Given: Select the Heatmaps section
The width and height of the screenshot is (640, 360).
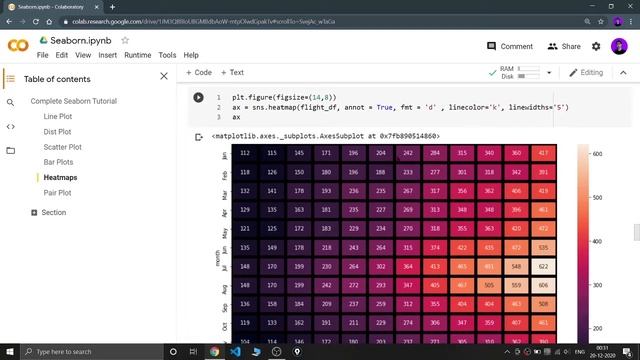Looking at the screenshot, I should coord(60,178).
